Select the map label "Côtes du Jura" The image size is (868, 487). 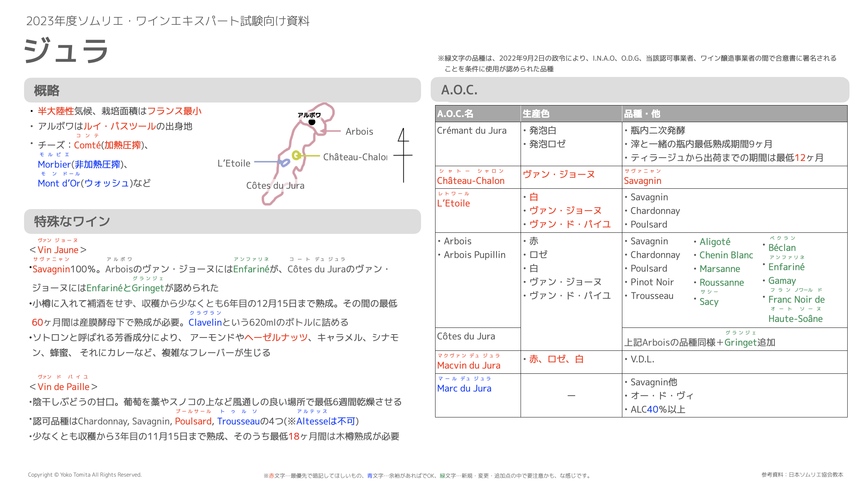tap(275, 185)
